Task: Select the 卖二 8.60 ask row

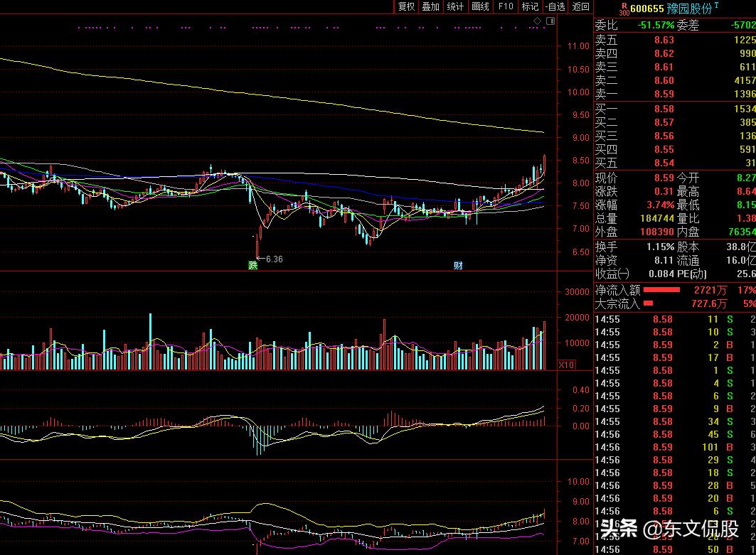Action: [x=675, y=80]
